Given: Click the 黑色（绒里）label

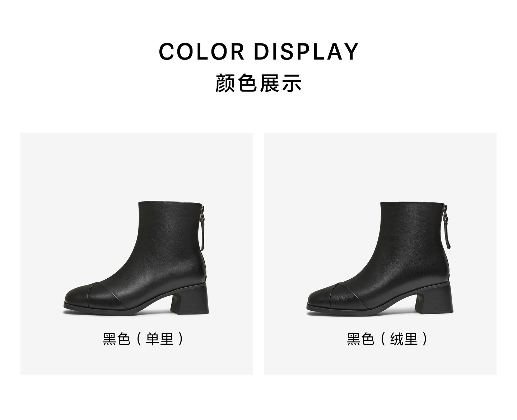Looking at the screenshot, I should tap(387, 339).
